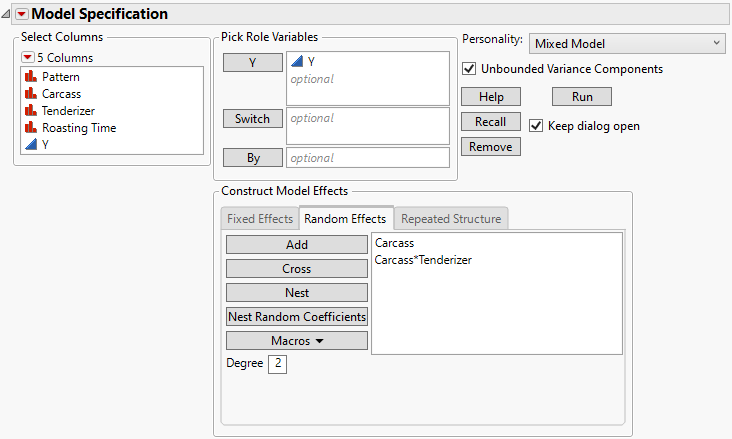Open the 5 Columns red triangle menu
Screen dimensions: 732x439
[x=28, y=57]
